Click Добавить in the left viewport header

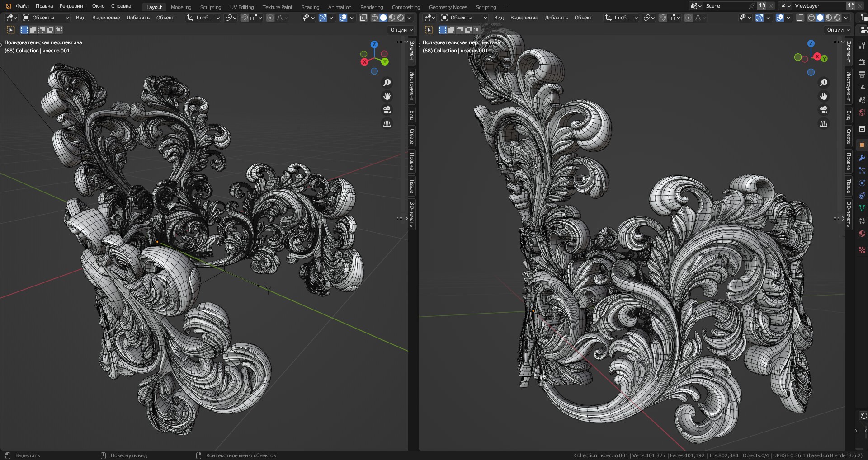(x=138, y=18)
